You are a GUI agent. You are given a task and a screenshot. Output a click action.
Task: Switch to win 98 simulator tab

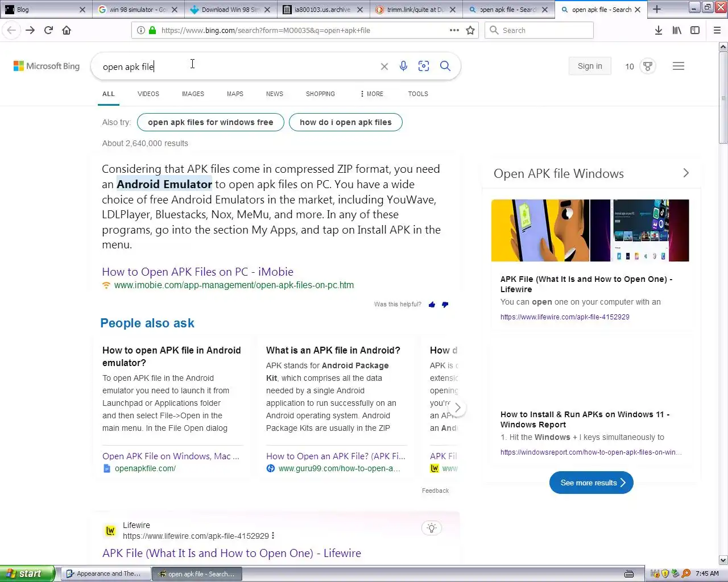pos(137,9)
